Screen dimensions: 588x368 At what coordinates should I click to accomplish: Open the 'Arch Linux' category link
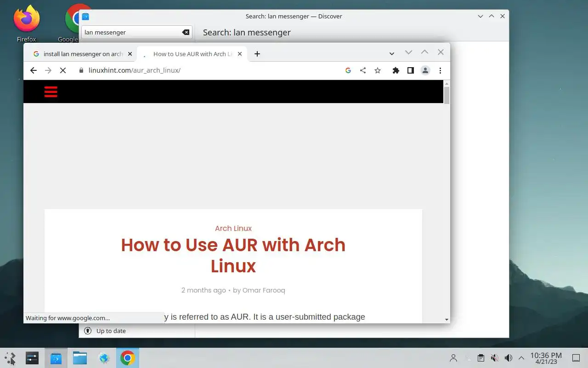pyautogui.click(x=233, y=228)
